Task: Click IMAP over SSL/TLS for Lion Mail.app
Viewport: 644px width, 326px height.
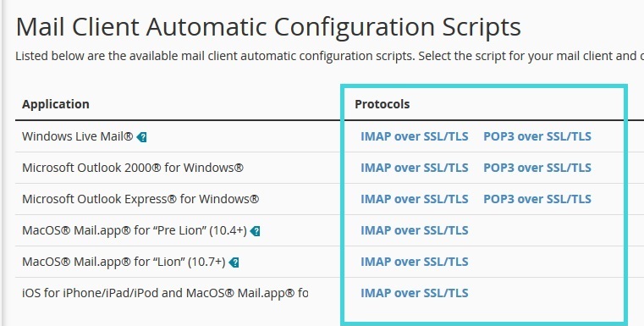Action: coord(415,262)
